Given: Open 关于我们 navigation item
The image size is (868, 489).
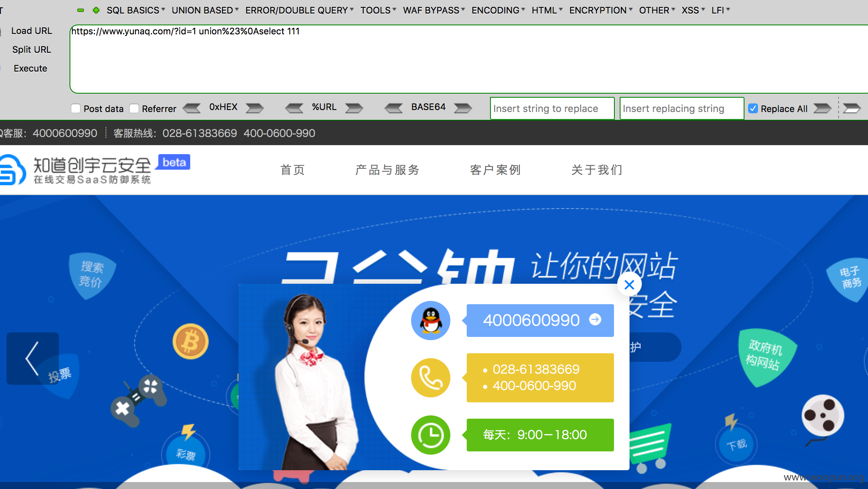Looking at the screenshot, I should pyautogui.click(x=597, y=170).
